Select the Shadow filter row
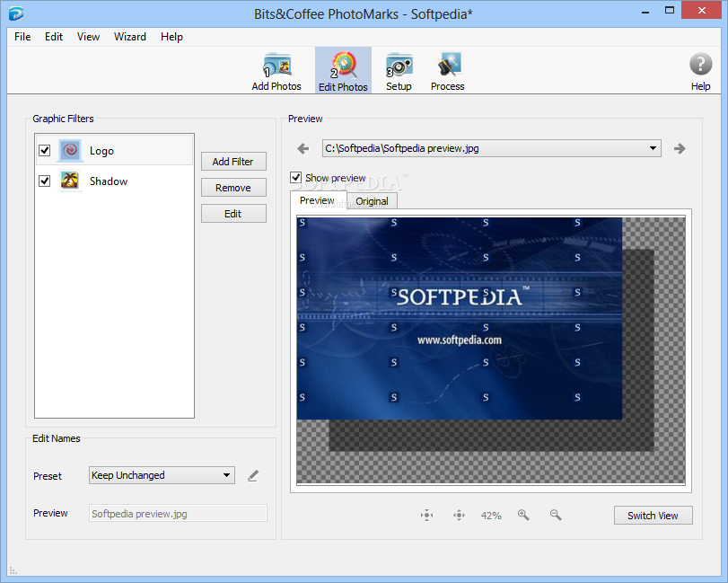 pos(114,181)
